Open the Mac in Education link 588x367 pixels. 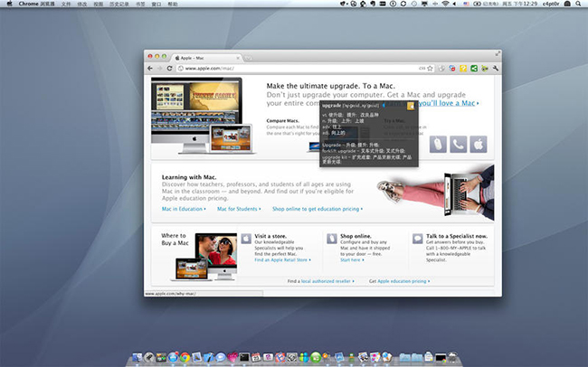click(x=184, y=209)
